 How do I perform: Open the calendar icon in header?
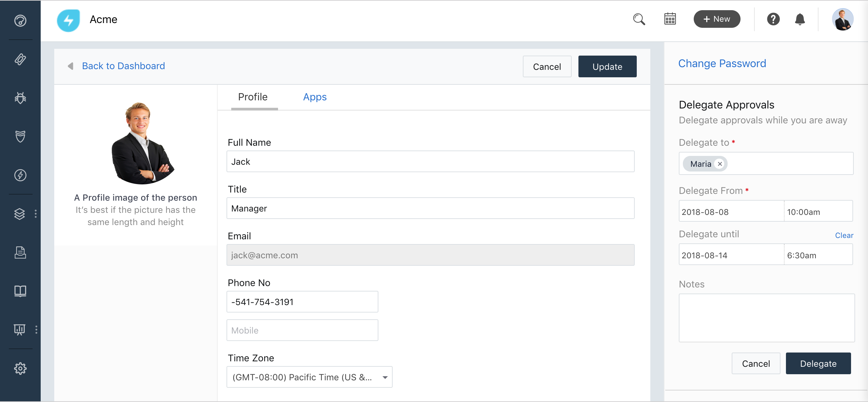tap(670, 19)
